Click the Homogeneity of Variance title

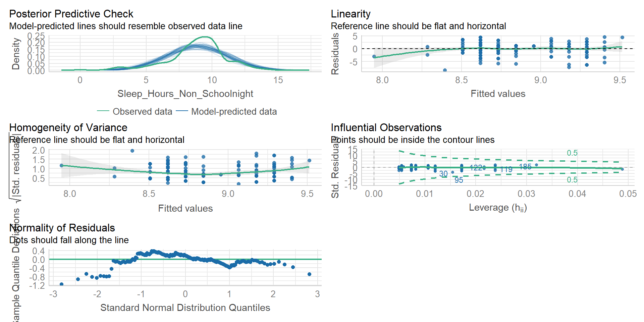[x=68, y=127]
